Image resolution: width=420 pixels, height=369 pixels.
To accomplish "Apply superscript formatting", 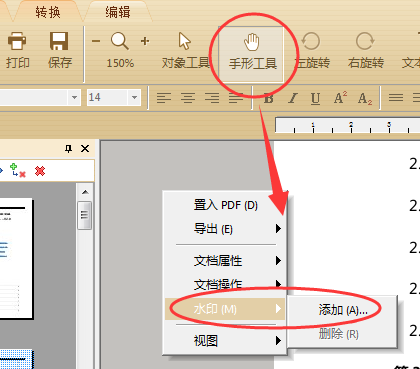I will 340,98.
